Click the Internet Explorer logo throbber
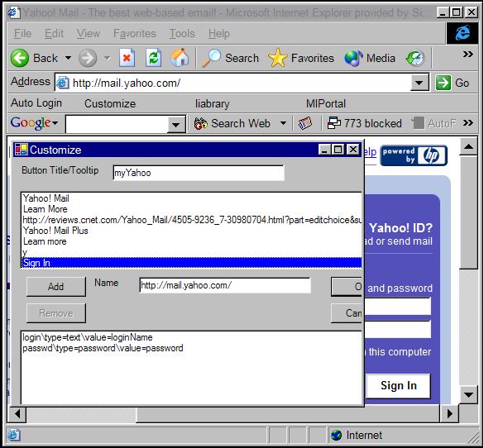Screen dimensions: 484x448 pyautogui.click(x=462, y=33)
